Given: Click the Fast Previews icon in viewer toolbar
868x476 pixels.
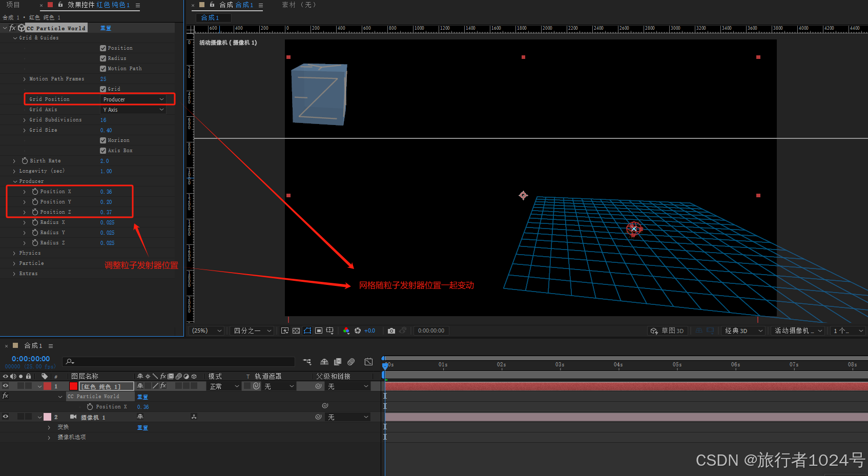Looking at the screenshot, I should pos(285,331).
